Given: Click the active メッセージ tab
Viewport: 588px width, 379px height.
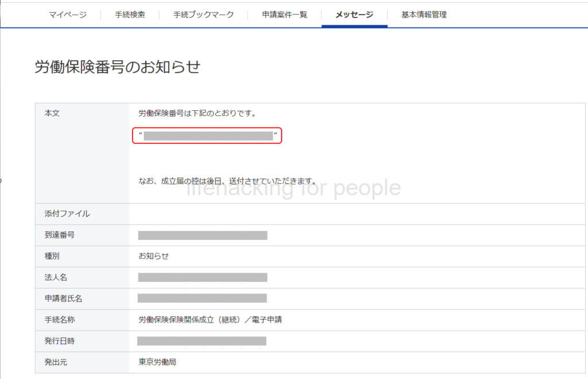Looking at the screenshot, I should coord(354,15).
